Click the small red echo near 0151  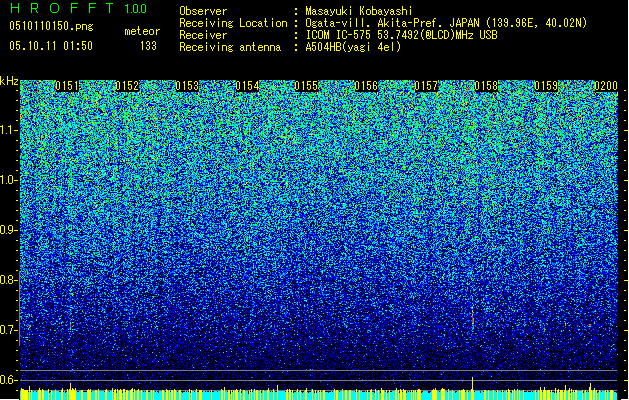pos(71,326)
